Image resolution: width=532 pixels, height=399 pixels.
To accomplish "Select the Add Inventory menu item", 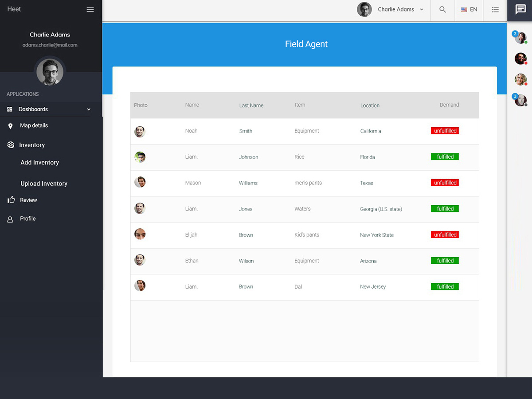I will pos(39,162).
